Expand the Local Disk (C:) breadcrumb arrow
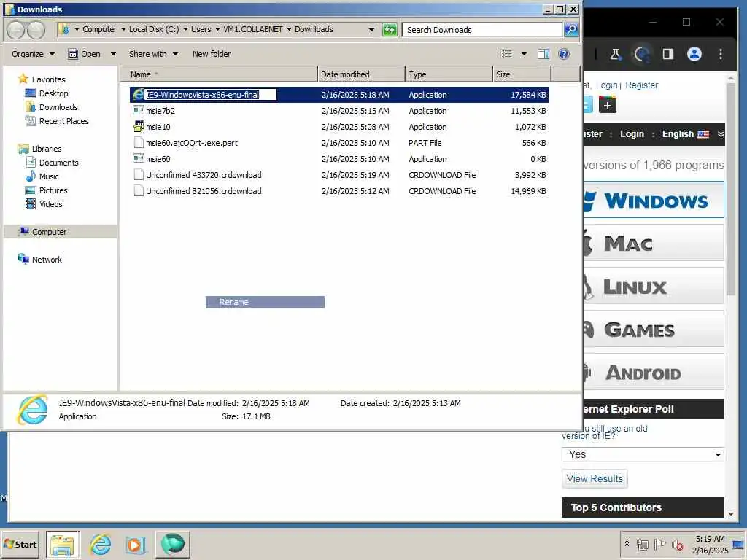 click(185, 29)
